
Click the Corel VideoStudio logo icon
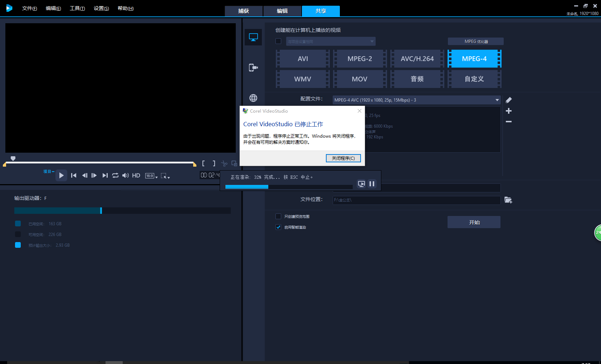click(x=9, y=8)
